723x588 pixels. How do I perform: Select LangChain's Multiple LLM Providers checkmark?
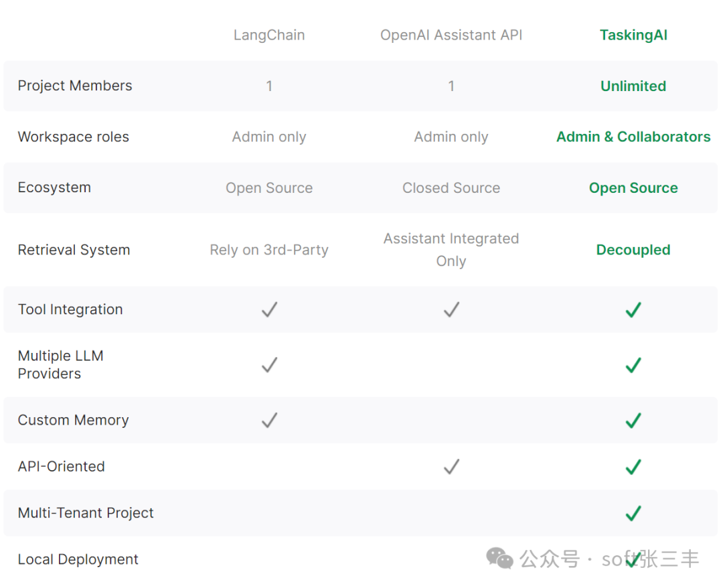[x=269, y=365]
